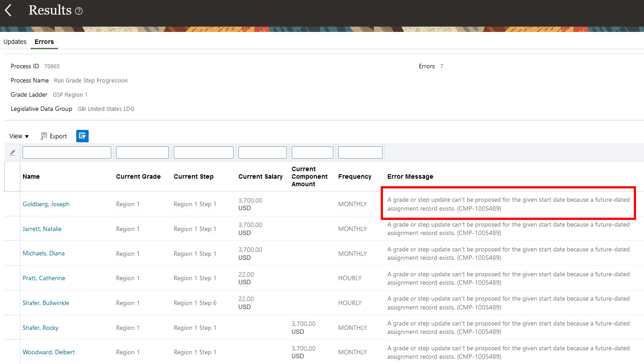Click Region 1 Step 1 in Jarrett, Natalie row
The height and width of the screenshot is (364, 644).
pos(195,229)
